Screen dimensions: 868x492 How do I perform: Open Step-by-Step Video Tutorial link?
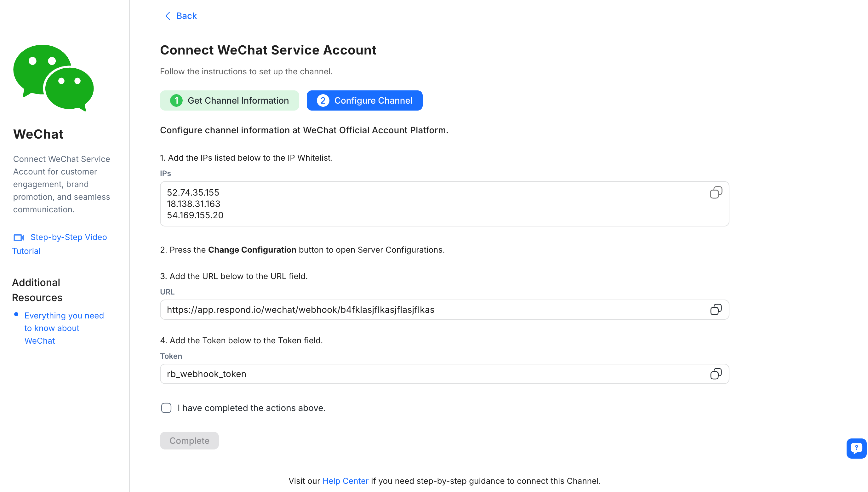point(68,237)
